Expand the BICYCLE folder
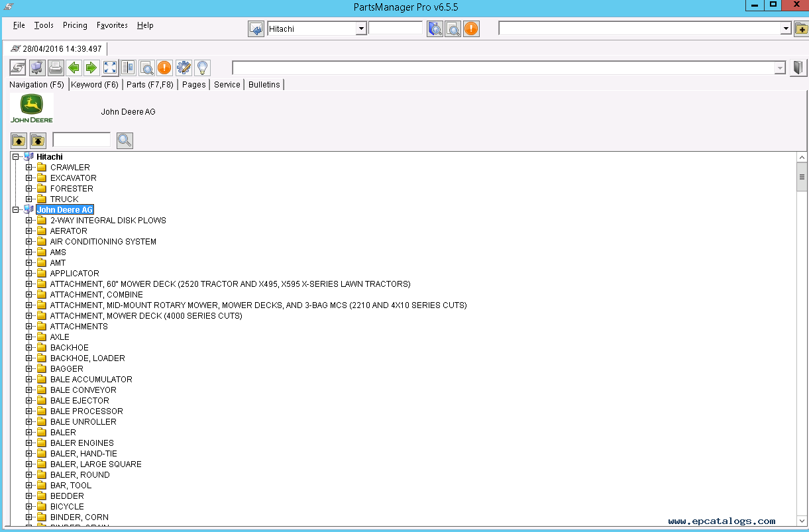Image resolution: width=809 pixels, height=532 pixels. 29,507
